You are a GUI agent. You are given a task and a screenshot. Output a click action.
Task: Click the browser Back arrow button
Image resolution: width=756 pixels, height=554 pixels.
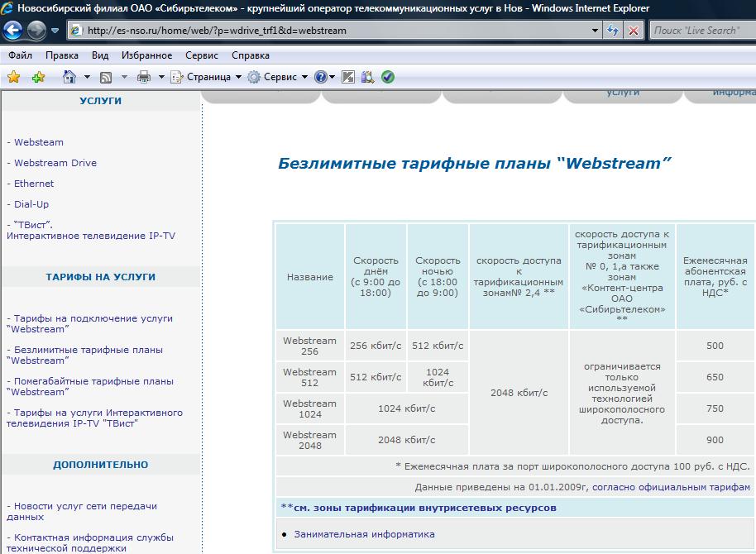pyautogui.click(x=12, y=31)
